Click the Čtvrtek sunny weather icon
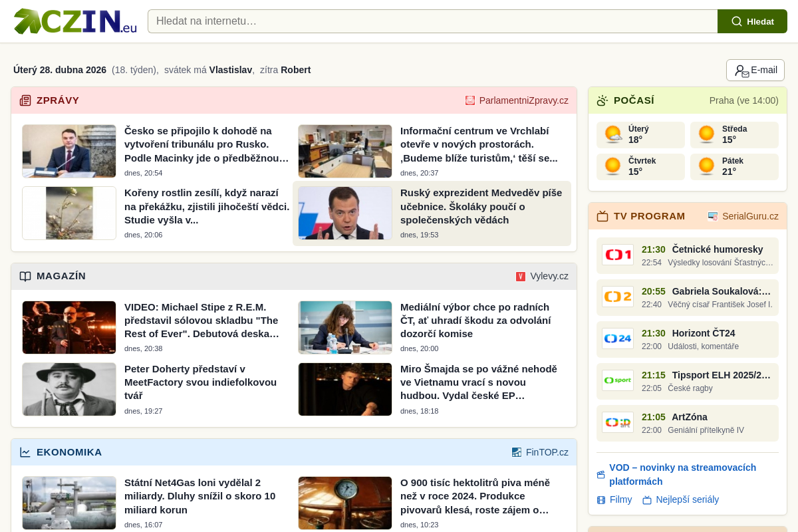The width and height of the screenshot is (798, 532). coord(612,166)
